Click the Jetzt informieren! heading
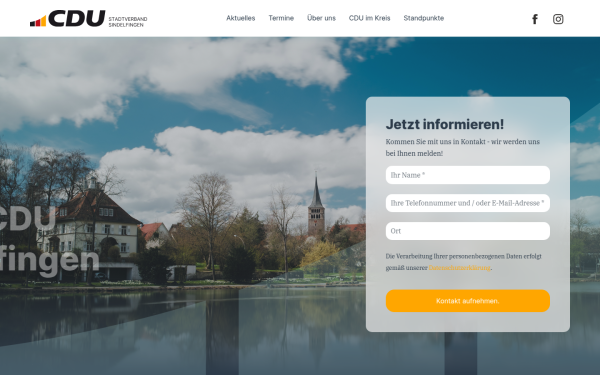The width and height of the screenshot is (600, 375). point(445,124)
